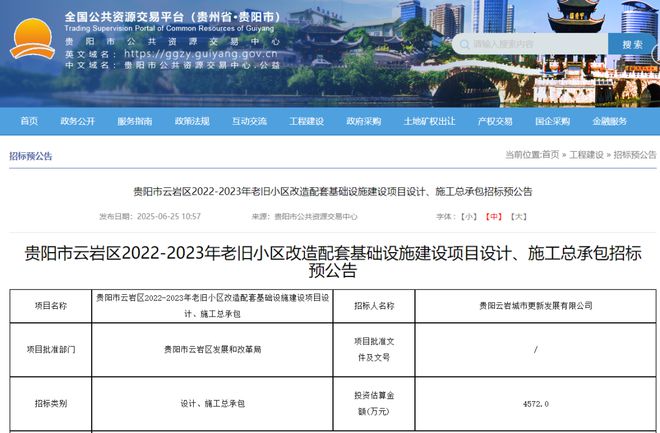Click label 项目批准文件及文号
The image size is (660, 433).
point(374,349)
